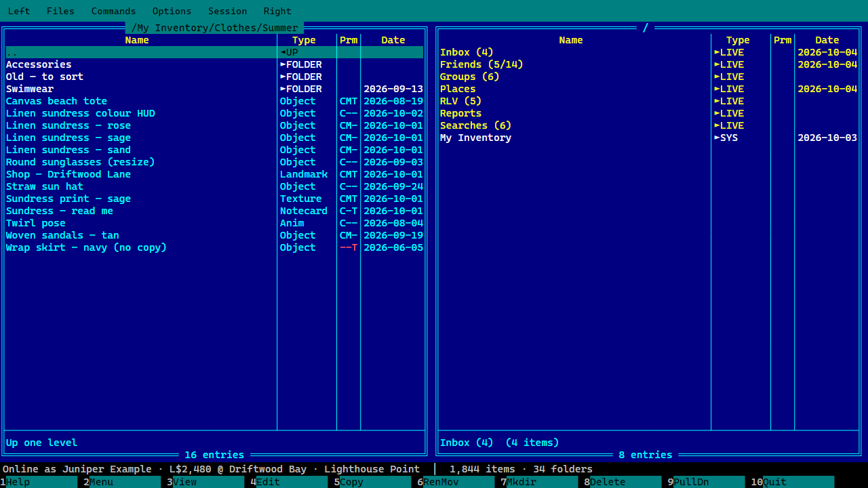This screenshot has width=868, height=488.
Task: Expand the Accessories folder
Action: [214, 64]
